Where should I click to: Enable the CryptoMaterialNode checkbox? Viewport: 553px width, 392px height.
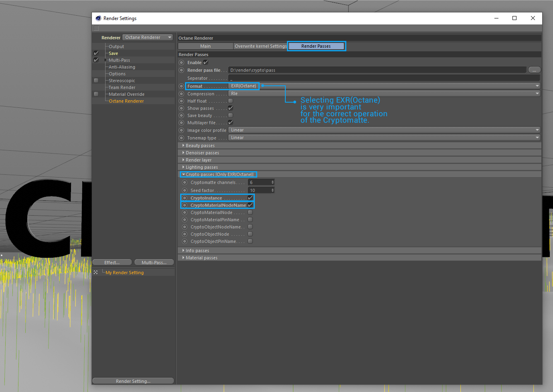pos(250,212)
